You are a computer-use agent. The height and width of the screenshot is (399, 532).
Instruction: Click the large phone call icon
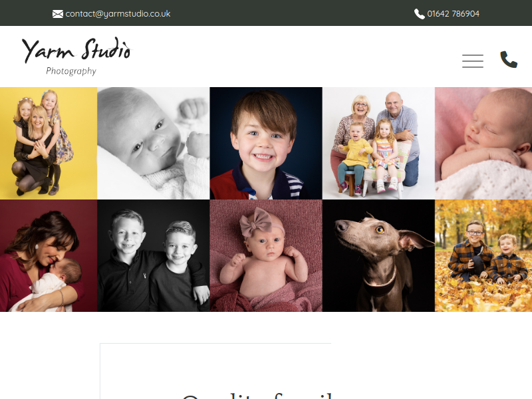(x=509, y=60)
